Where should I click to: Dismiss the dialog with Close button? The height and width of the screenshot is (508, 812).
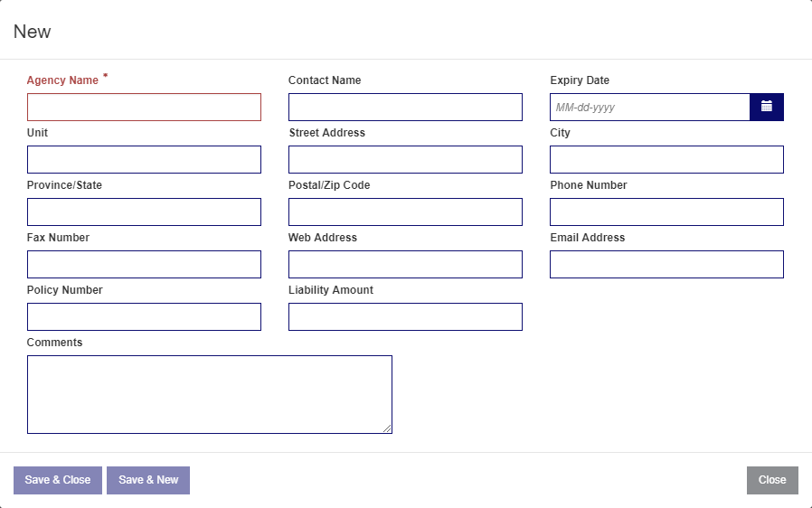click(772, 480)
